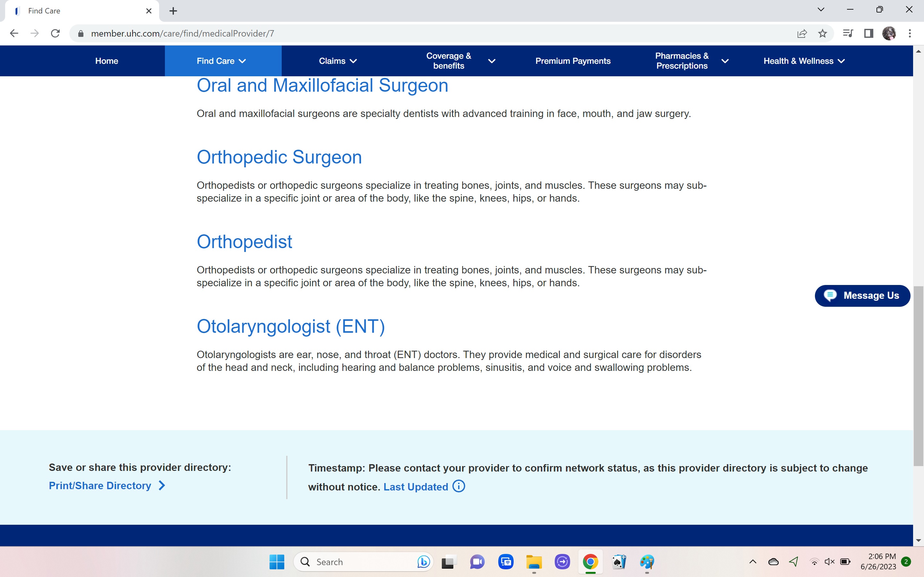Open the Pharmacies & Prescriptions dropdown
The image size is (924, 577).
[725, 61]
